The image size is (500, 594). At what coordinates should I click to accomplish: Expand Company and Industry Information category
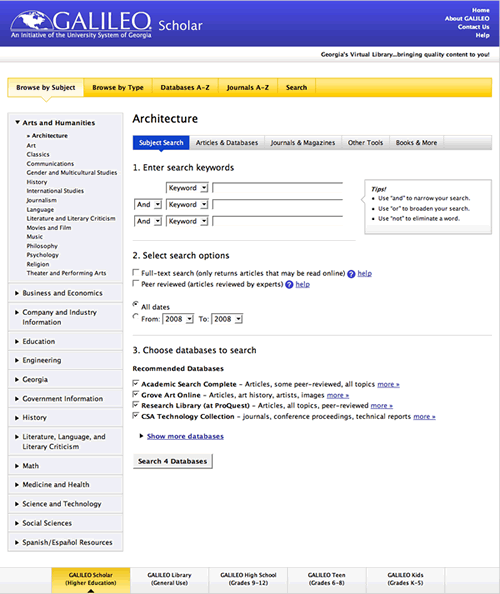17,313
